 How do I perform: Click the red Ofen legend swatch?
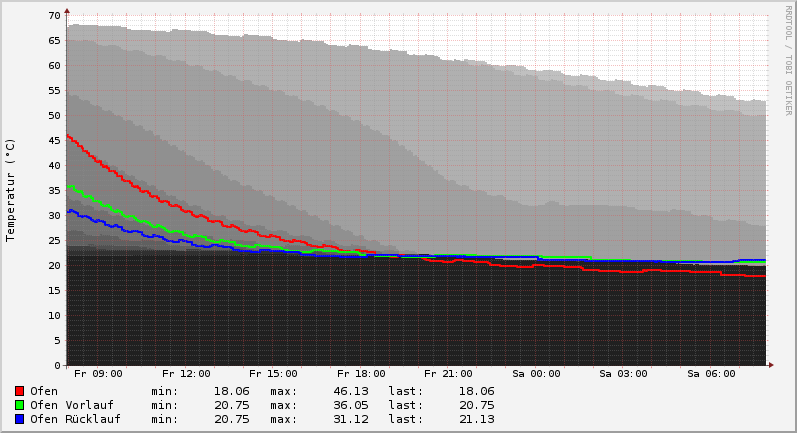(19, 391)
